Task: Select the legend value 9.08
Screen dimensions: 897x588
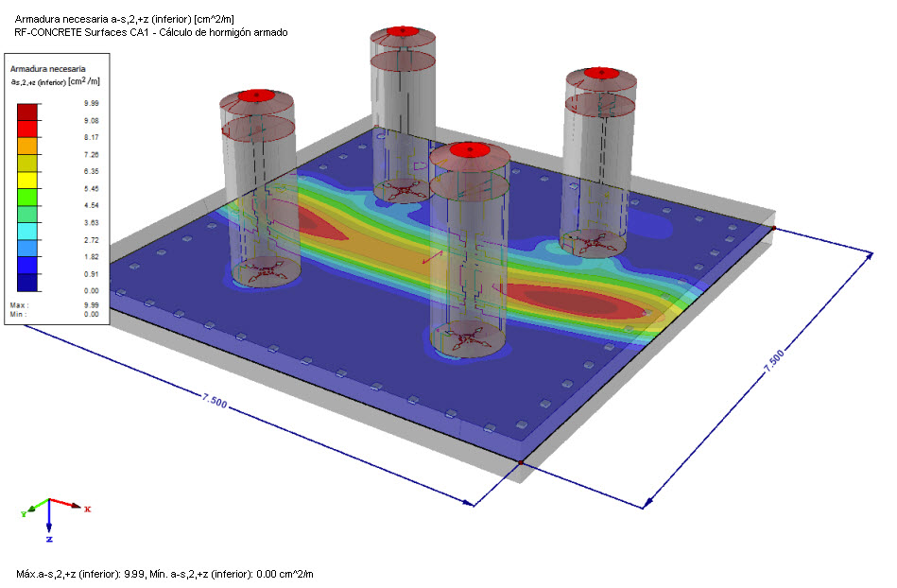Action: 92,121
